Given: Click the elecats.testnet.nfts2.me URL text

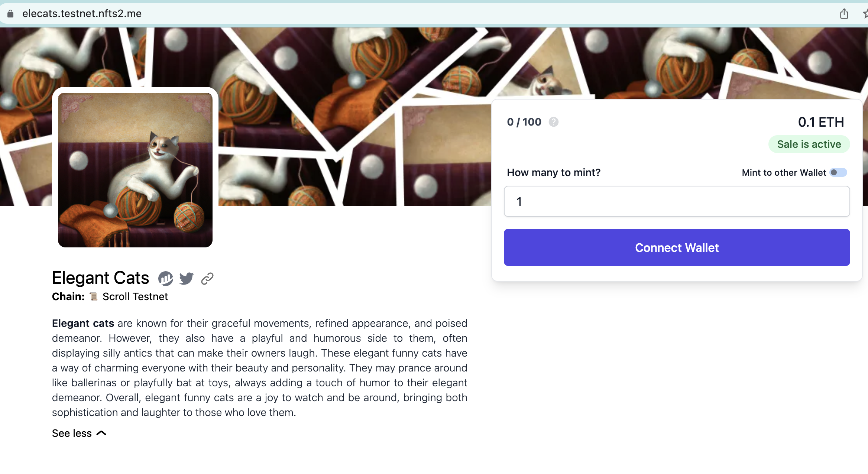Looking at the screenshot, I should (82, 14).
